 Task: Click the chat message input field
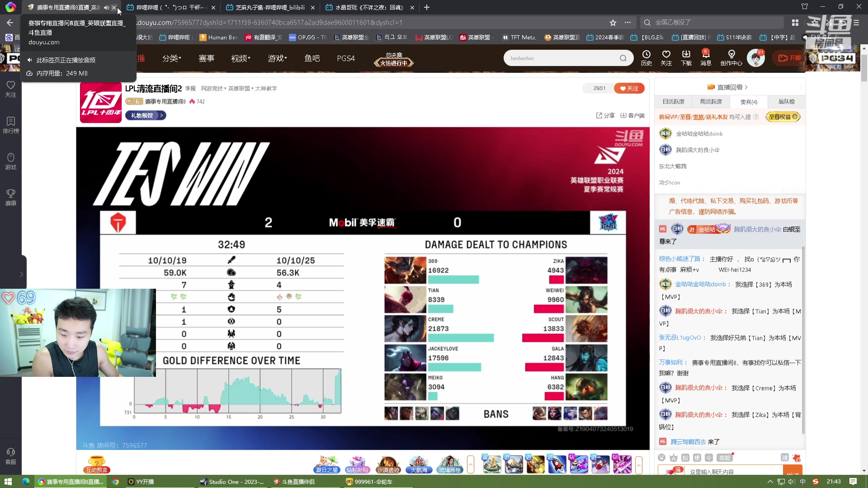point(735,471)
